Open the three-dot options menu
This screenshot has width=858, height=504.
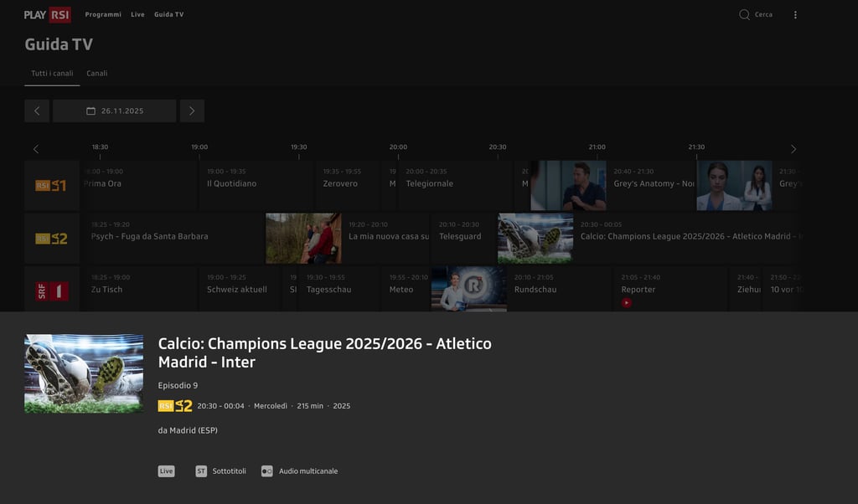(x=795, y=15)
